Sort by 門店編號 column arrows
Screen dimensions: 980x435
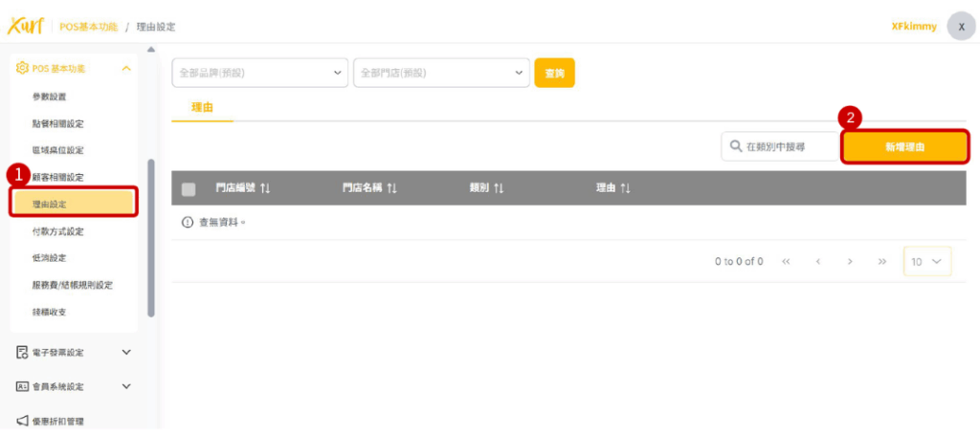pos(265,189)
